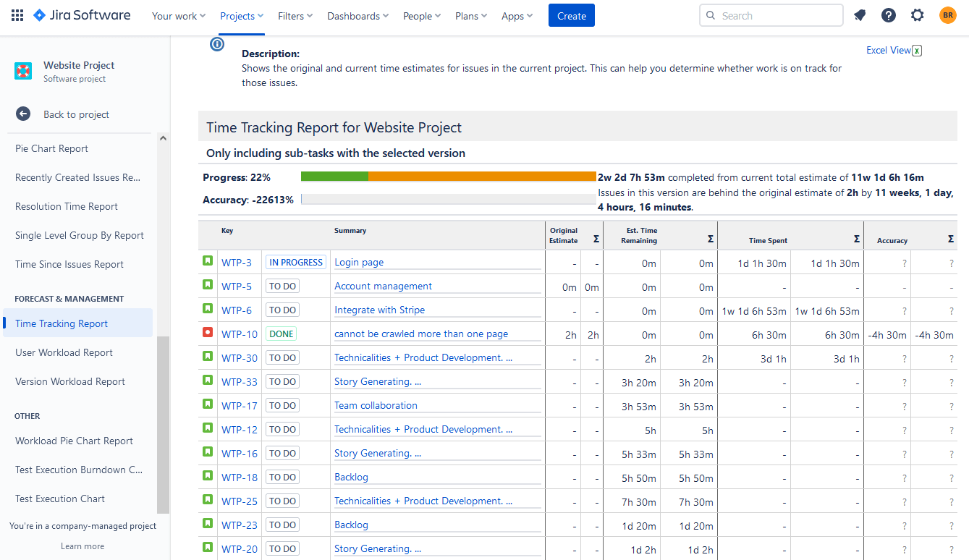Click the story icon for WTP-12
The image size is (969, 560).
pyautogui.click(x=208, y=428)
